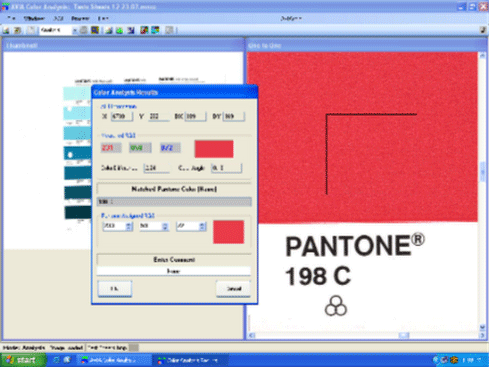Open the Window menu
The height and width of the screenshot is (367, 489).
[x=34, y=18]
